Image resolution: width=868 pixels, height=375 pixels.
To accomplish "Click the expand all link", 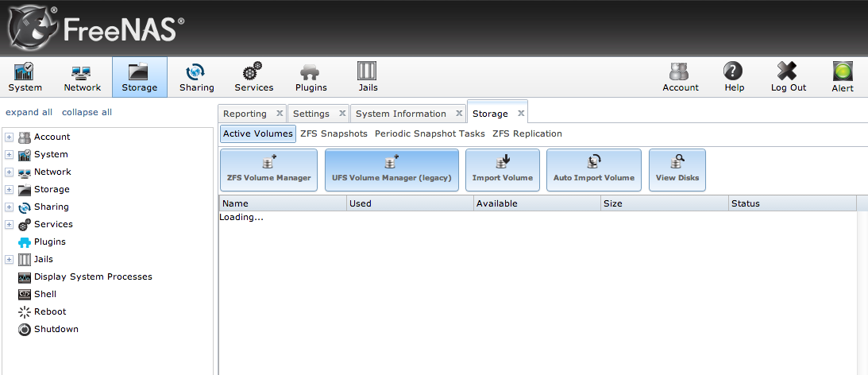I will point(29,112).
